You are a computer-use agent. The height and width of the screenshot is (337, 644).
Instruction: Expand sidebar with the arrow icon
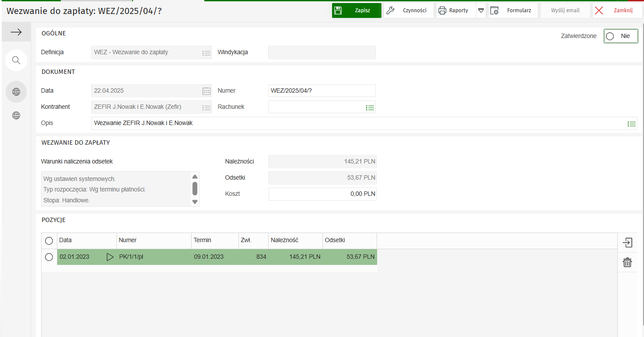point(16,32)
